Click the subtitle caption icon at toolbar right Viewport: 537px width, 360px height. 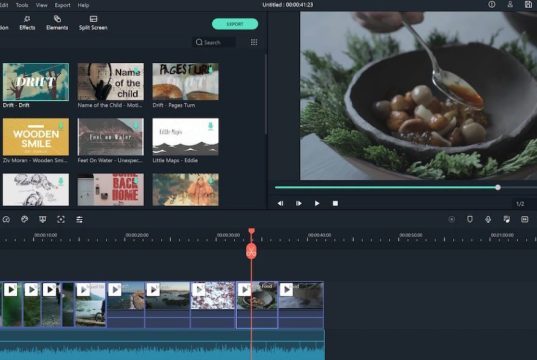point(525,220)
